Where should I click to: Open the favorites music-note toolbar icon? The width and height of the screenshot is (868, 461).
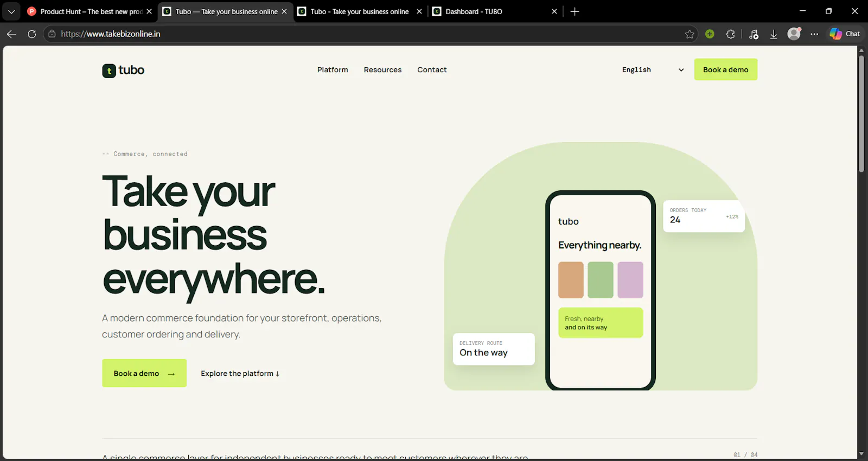(x=754, y=34)
